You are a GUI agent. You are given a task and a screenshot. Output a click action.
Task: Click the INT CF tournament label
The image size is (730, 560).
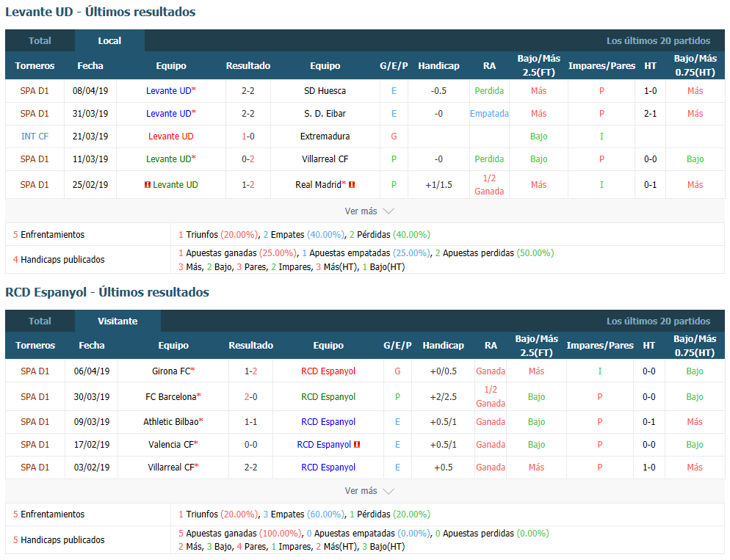point(35,137)
